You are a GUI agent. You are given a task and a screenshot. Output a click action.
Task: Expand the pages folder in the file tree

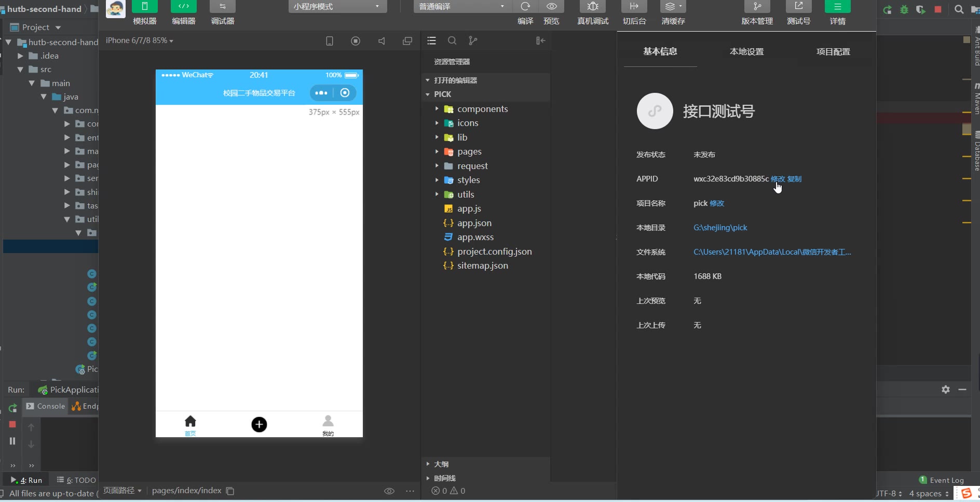469,151
